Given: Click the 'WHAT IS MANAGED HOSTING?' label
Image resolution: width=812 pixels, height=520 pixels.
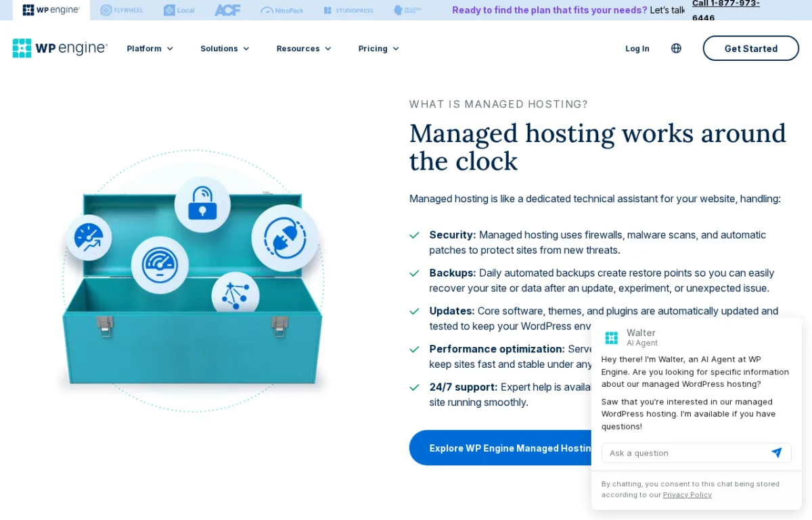Looking at the screenshot, I should [499, 104].
